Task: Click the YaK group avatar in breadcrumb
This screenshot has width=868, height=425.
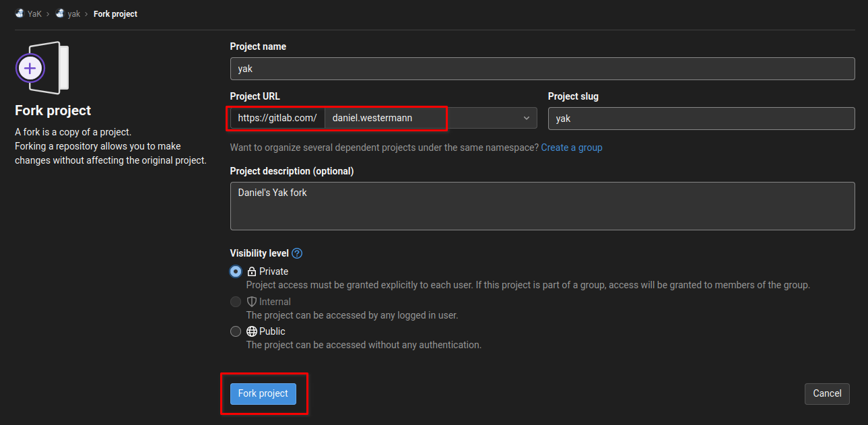Action: click(20, 13)
